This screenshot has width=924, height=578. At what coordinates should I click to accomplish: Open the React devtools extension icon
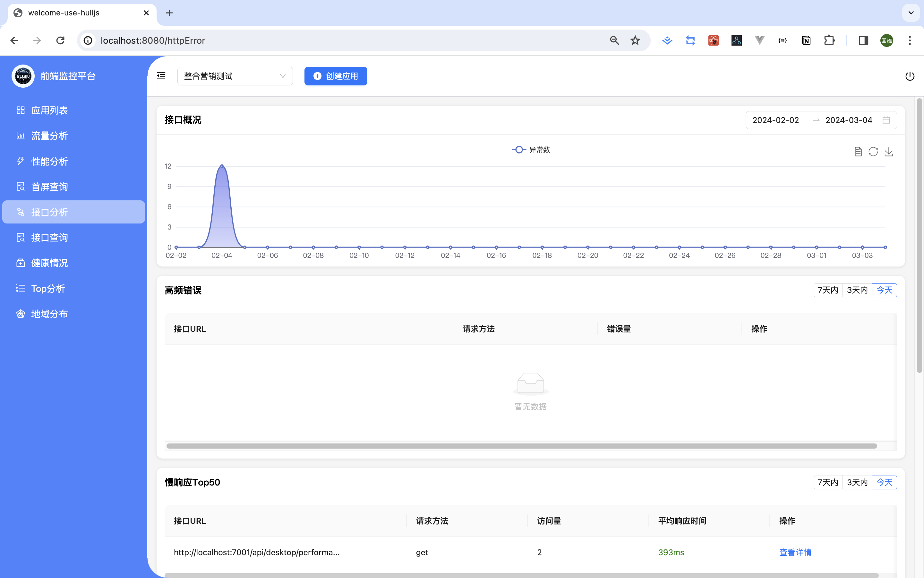(x=713, y=40)
